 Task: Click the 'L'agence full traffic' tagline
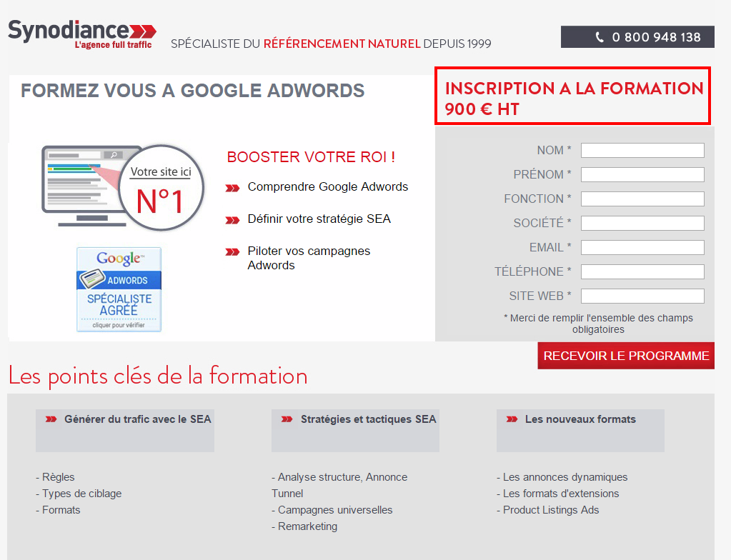point(114,45)
